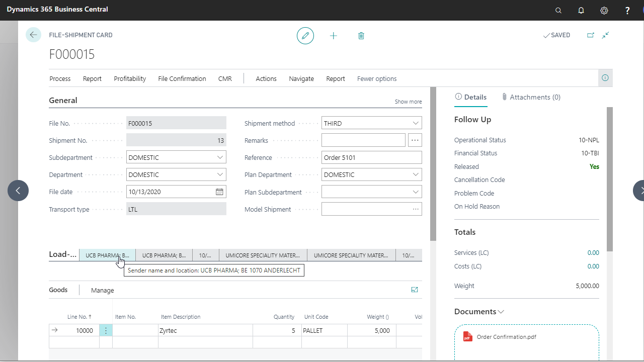Click the PALLET unit code cell

click(x=325, y=330)
